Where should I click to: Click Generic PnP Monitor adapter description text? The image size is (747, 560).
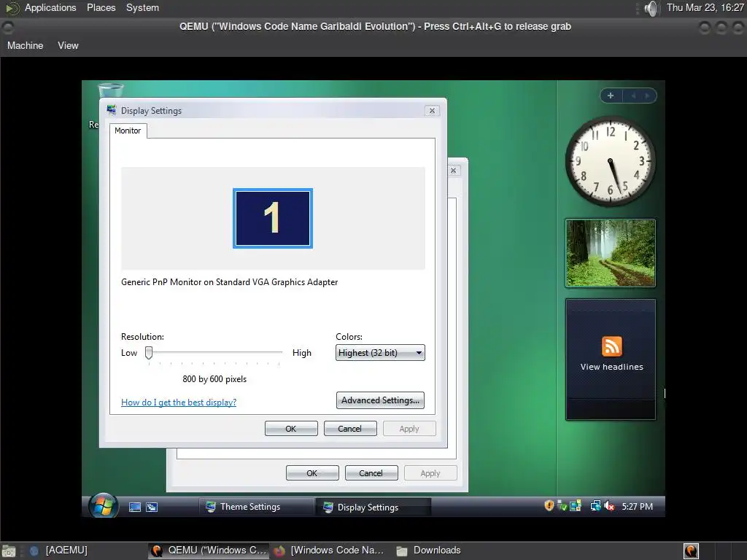coord(230,282)
